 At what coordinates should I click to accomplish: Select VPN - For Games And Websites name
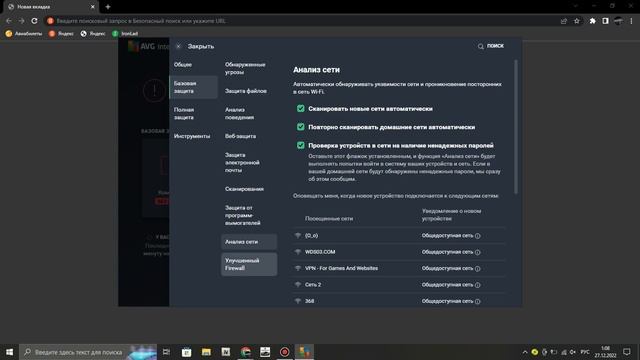(x=341, y=268)
